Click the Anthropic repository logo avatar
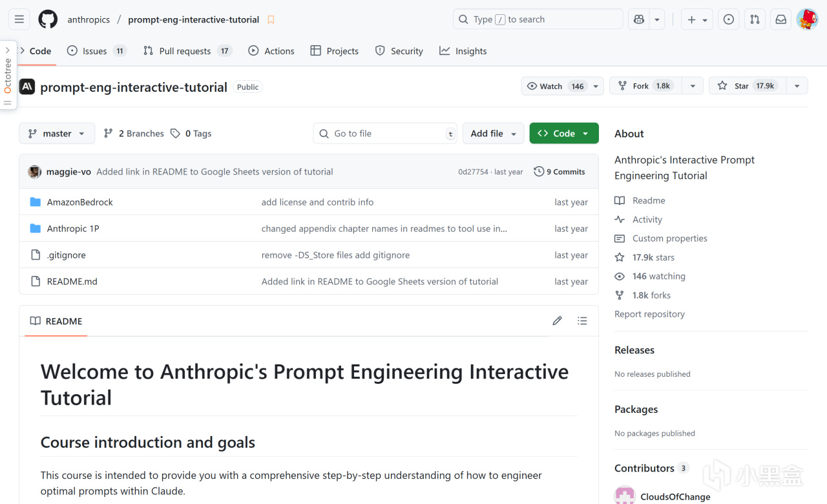The height and width of the screenshot is (504, 827). (27, 87)
